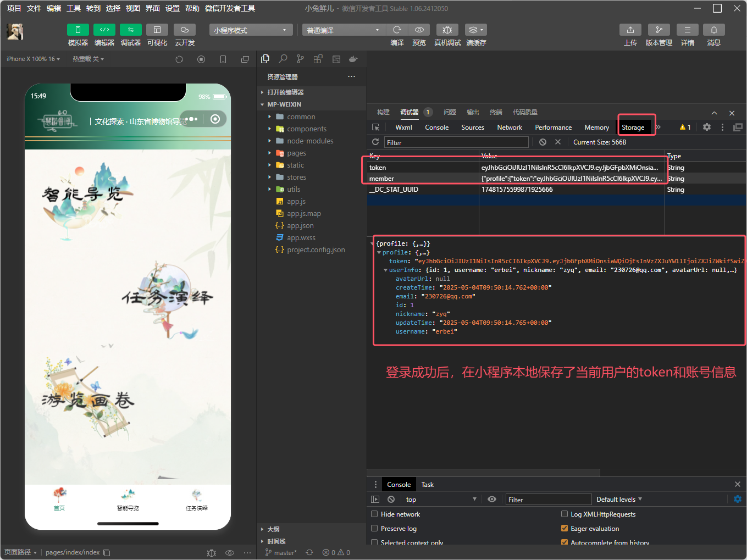Refresh the Storage table
Image resolution: width=747 pixels, height=560 pixels.
[375, 142]
